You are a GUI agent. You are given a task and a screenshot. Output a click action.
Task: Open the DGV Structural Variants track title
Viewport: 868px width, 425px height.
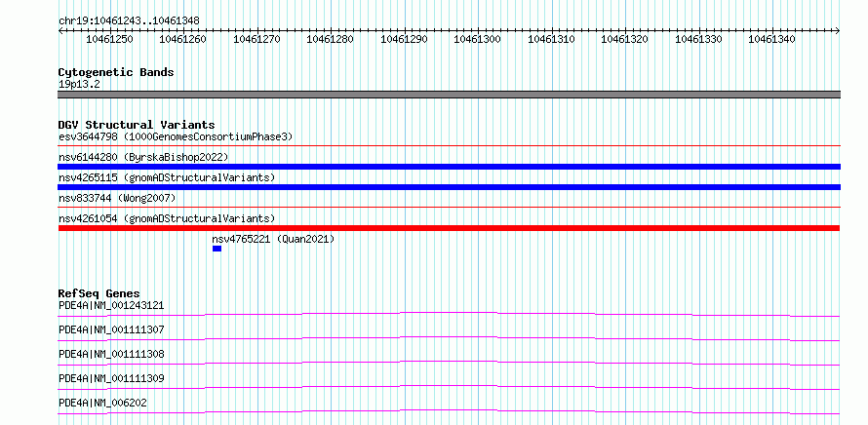tap(137, 125)
